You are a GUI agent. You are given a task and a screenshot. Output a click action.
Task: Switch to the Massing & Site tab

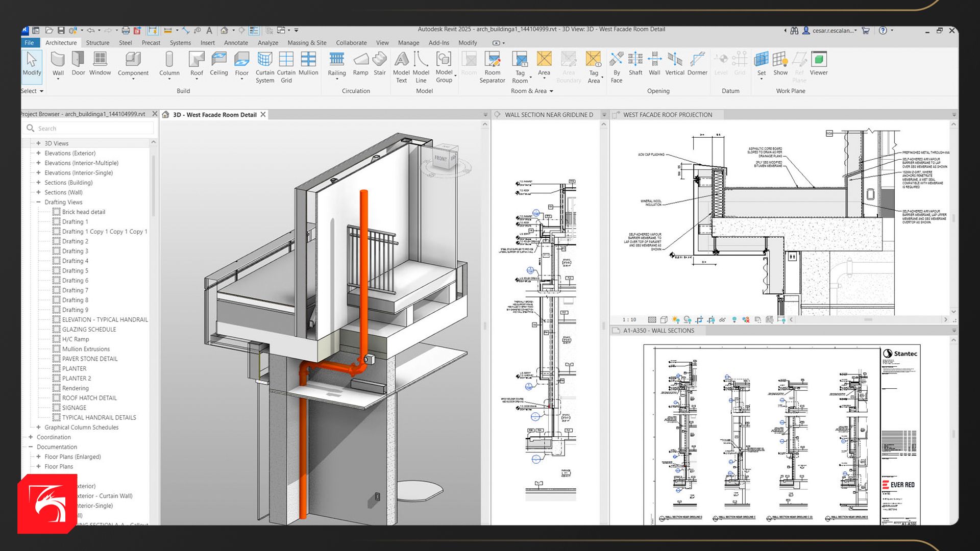click(x=307, y=43)
